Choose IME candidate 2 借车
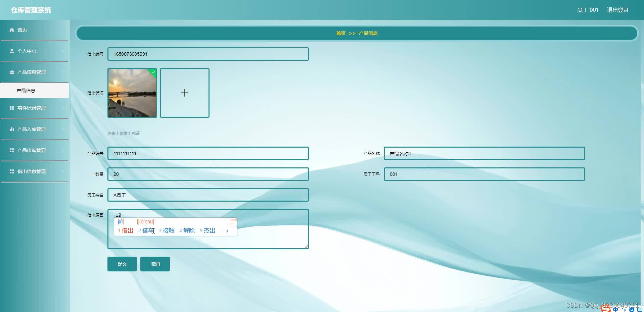 click(146, 230)
